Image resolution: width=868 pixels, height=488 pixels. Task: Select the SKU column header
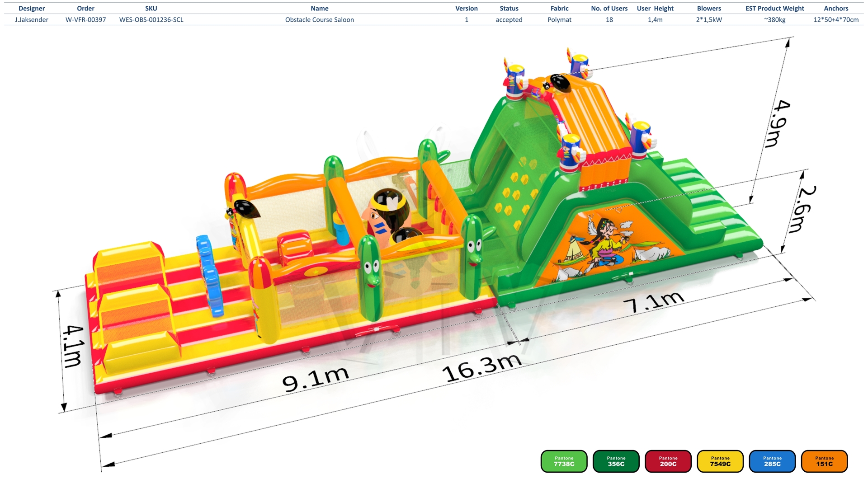tap(151, 9)
